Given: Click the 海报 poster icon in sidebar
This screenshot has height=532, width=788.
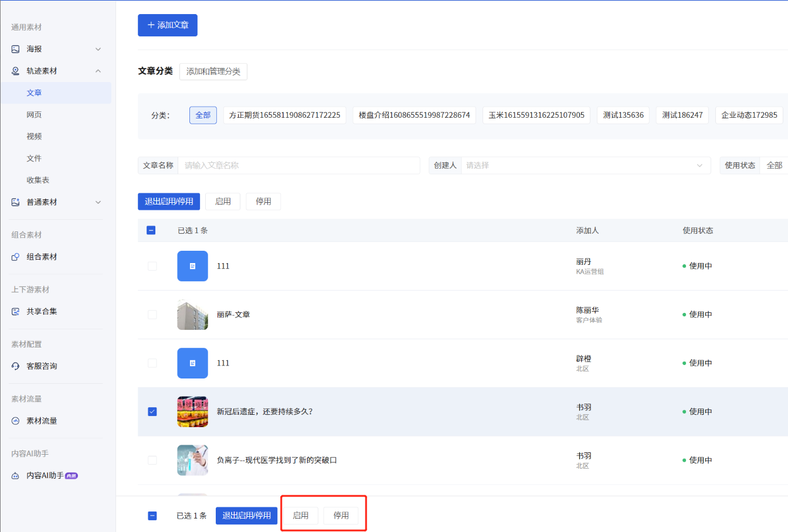Looking at the screenshot, I should click(16, 49).
